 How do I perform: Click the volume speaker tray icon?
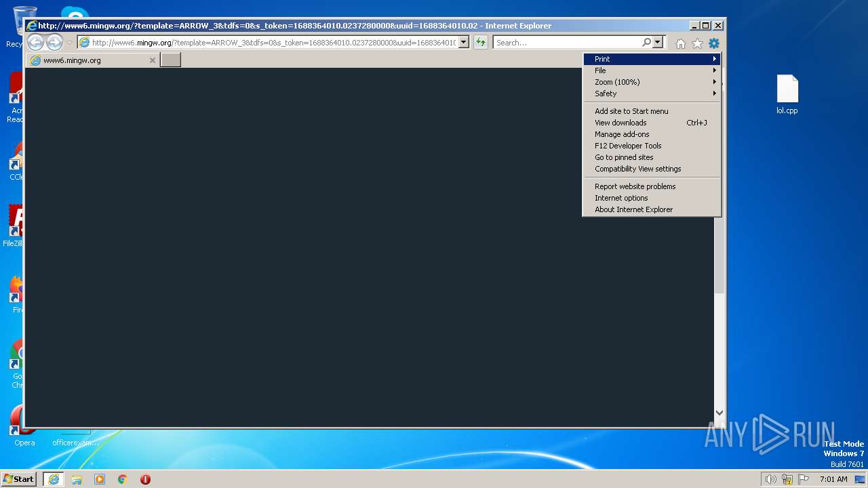click(x=770, y=479)
